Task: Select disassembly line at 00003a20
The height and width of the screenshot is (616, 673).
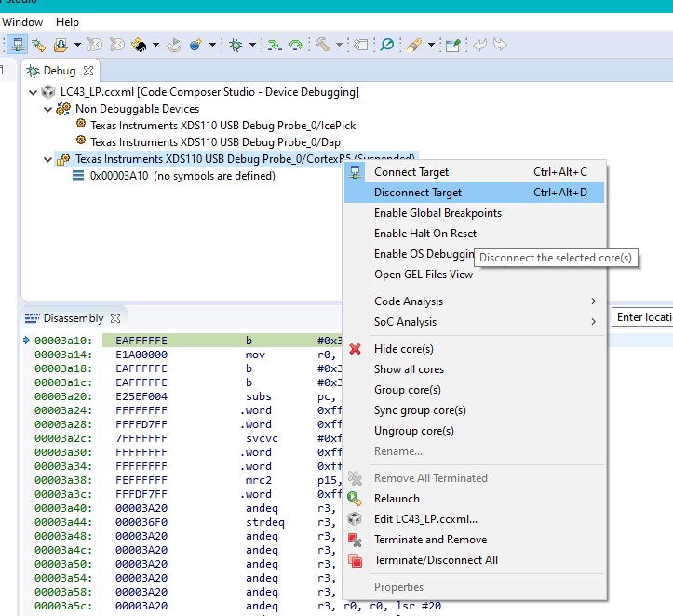Action: 182,396
